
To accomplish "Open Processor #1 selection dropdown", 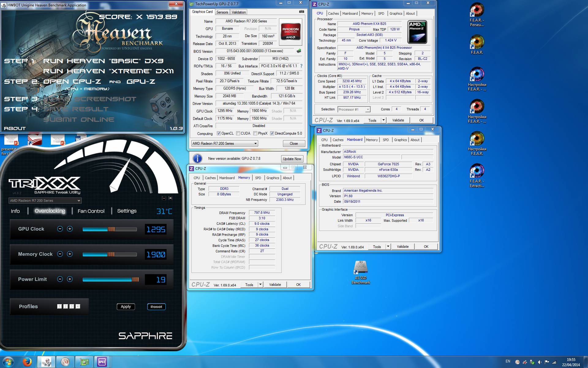I will coord(354,109).
